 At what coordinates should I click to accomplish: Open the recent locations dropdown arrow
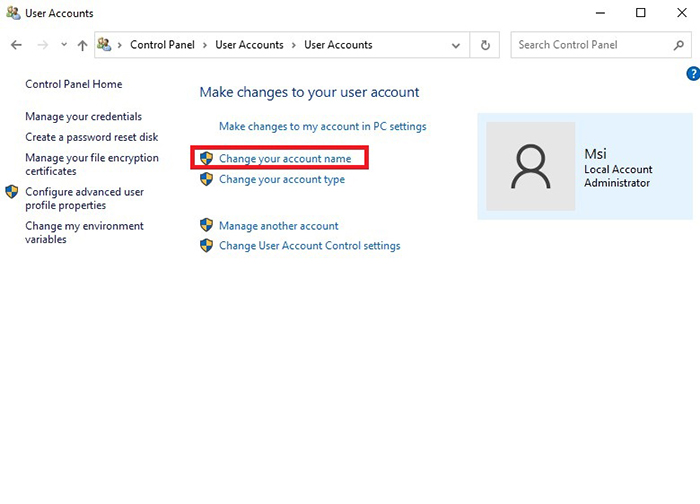(x=63, y=45)
